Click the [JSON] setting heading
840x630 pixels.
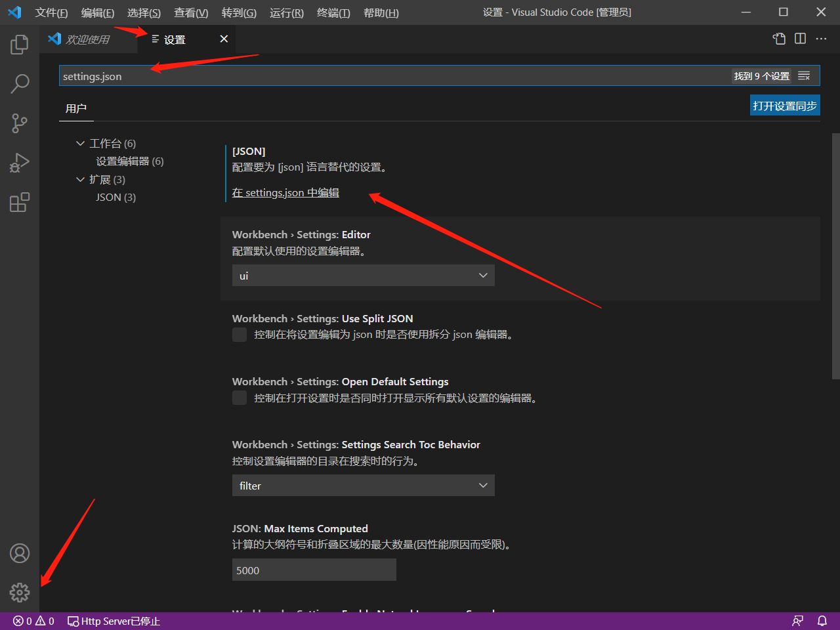point(249,152)
